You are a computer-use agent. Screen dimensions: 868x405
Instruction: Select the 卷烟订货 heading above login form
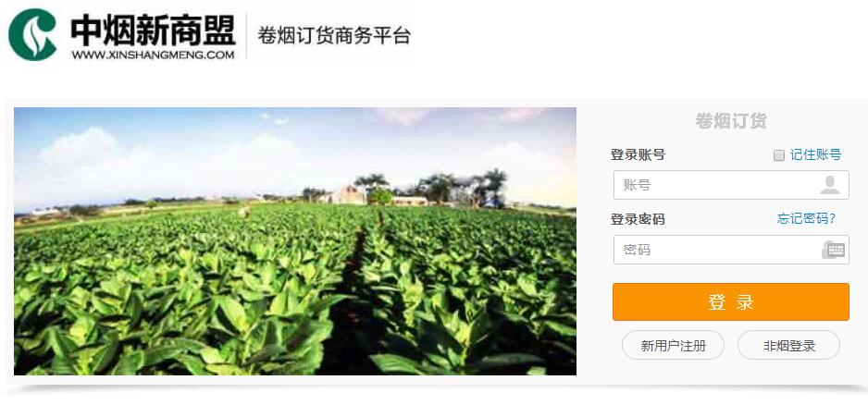[731, 121]
